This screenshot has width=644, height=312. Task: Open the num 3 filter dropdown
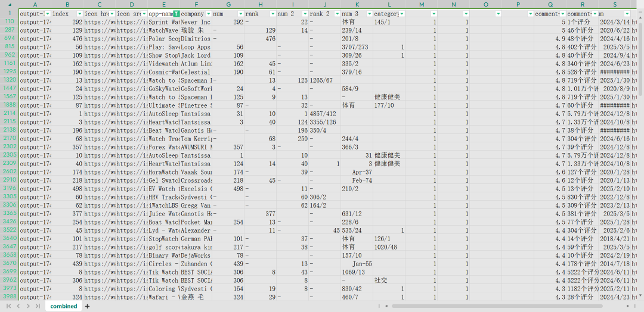click(369, 14)
